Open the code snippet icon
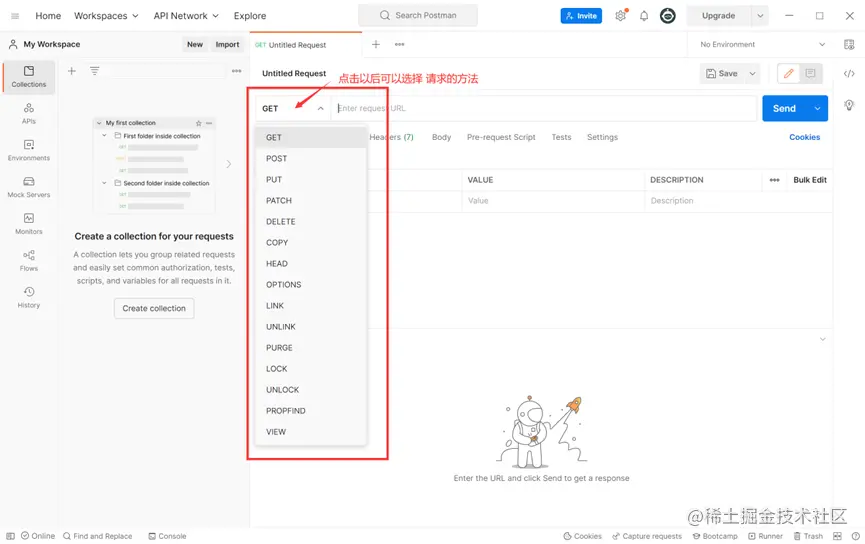Viewport: 865px width, 544px height. pos(849,73)
